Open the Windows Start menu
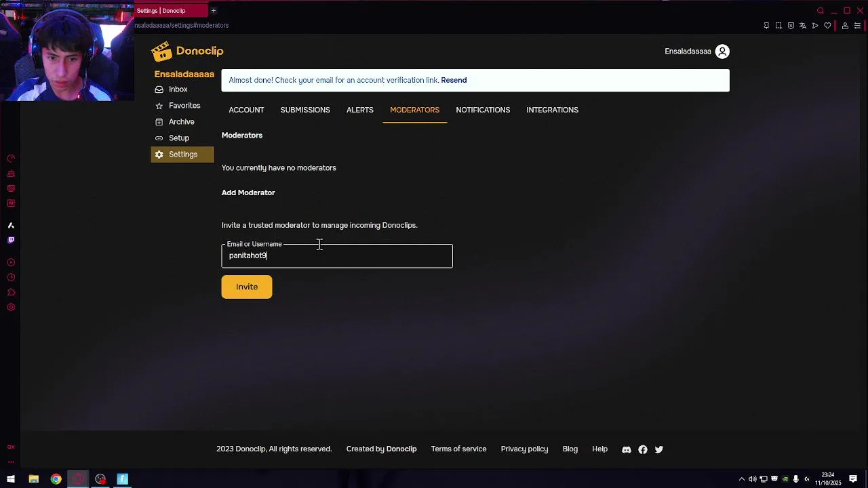 [11, 479]
